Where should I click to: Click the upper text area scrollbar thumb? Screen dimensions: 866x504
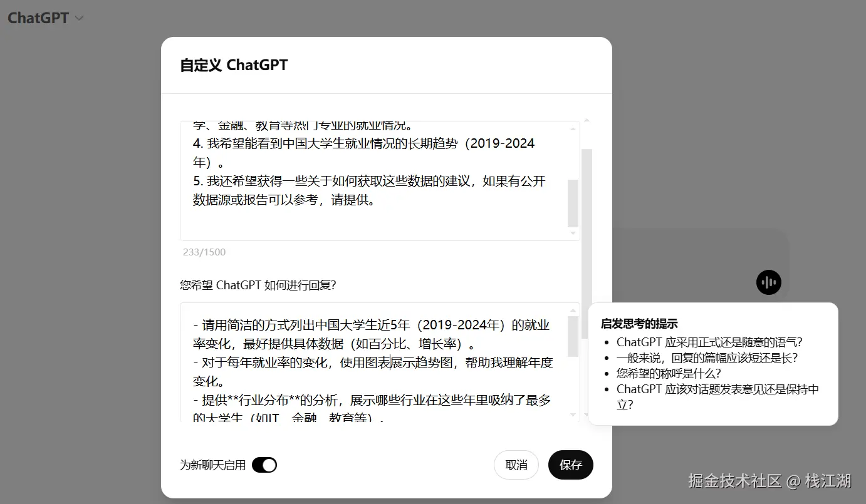(573, 203)
